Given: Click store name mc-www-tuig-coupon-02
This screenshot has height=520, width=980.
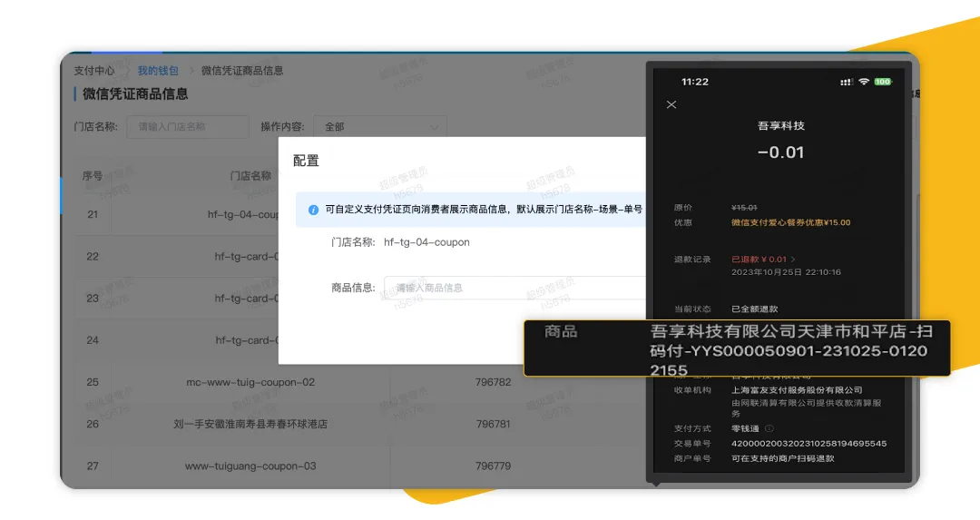Looking at the screenshot, I should pyautogui.click(x=250, y=382).
